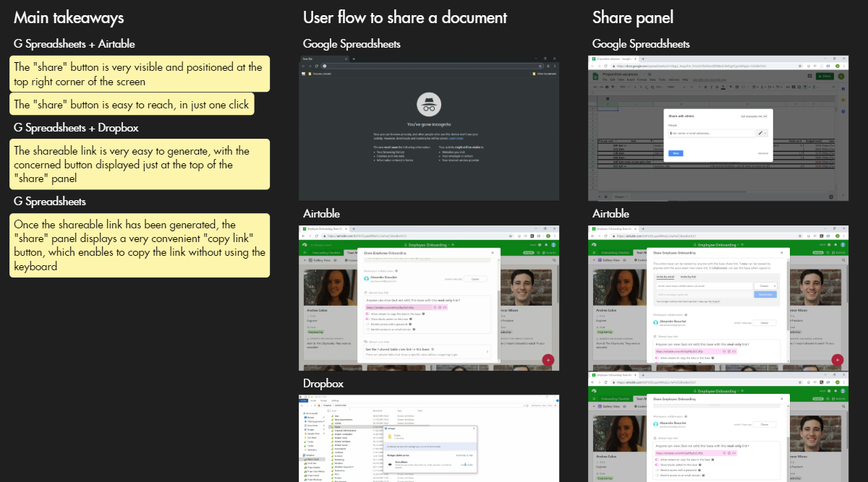
Task: Open the filter icon in the Sheets toolbar
Action: pyautogui.click(x=805, y=86)
